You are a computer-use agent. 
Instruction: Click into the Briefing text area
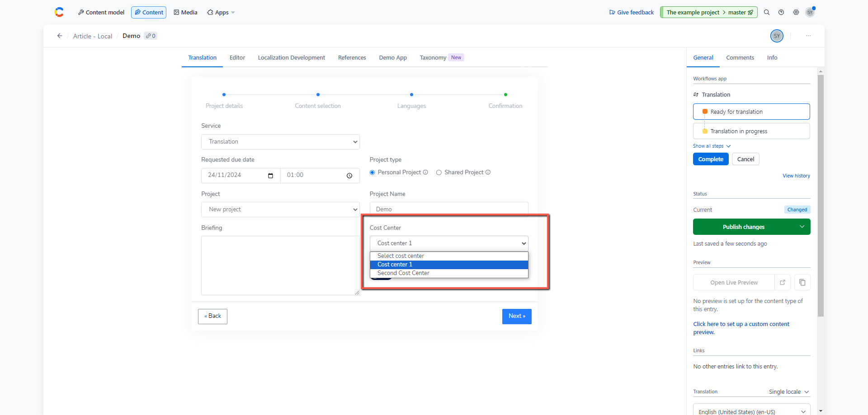pos(280,266)
